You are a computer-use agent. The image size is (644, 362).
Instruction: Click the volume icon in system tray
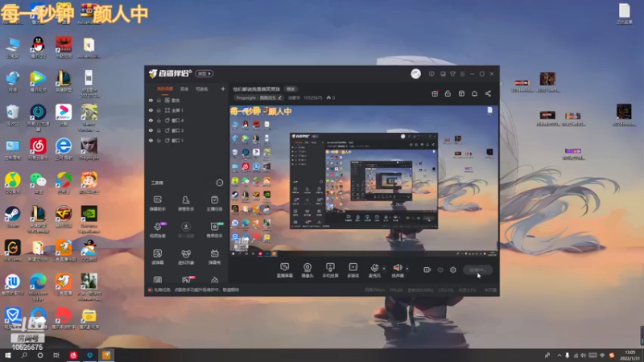(583, 356)
